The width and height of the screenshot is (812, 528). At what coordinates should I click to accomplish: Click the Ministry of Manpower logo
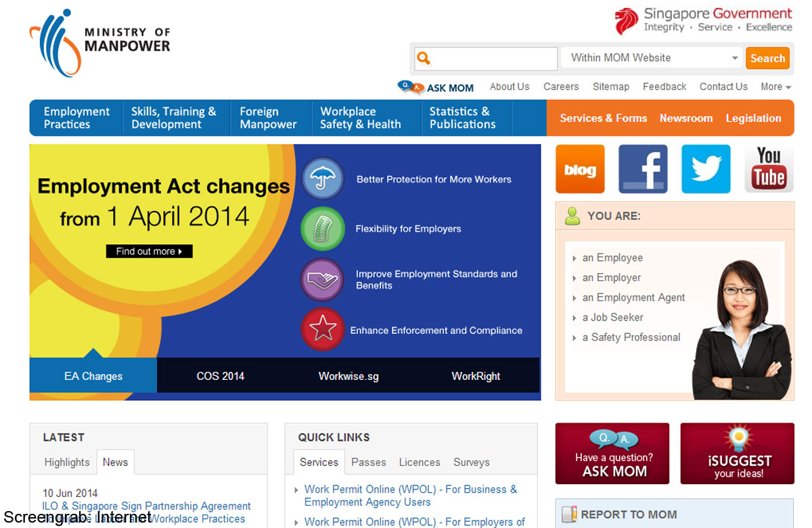(x=100, y=42)
